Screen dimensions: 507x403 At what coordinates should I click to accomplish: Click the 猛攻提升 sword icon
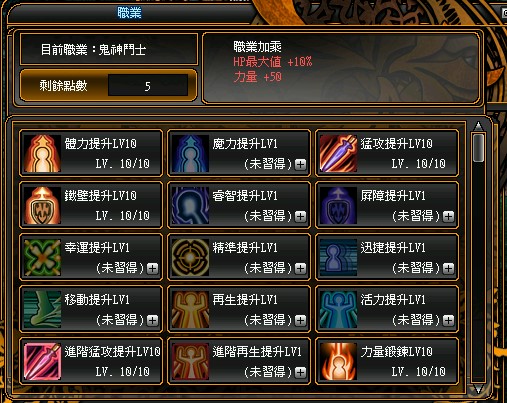coord(338,153)
